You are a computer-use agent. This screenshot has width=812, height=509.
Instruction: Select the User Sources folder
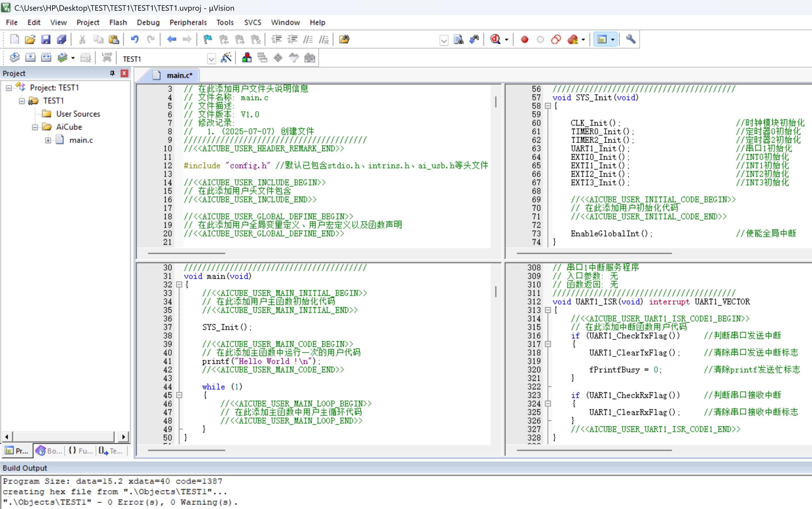point(78,114)
